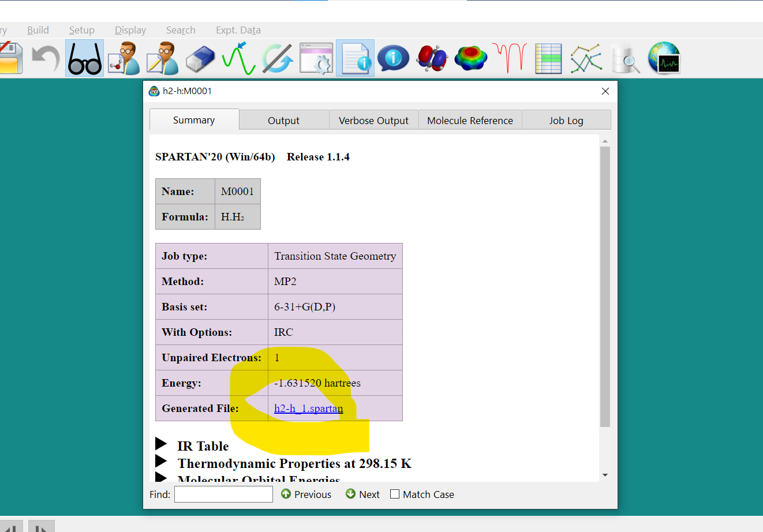Open the Calculations window gear icon

click(x=316, y=58)
